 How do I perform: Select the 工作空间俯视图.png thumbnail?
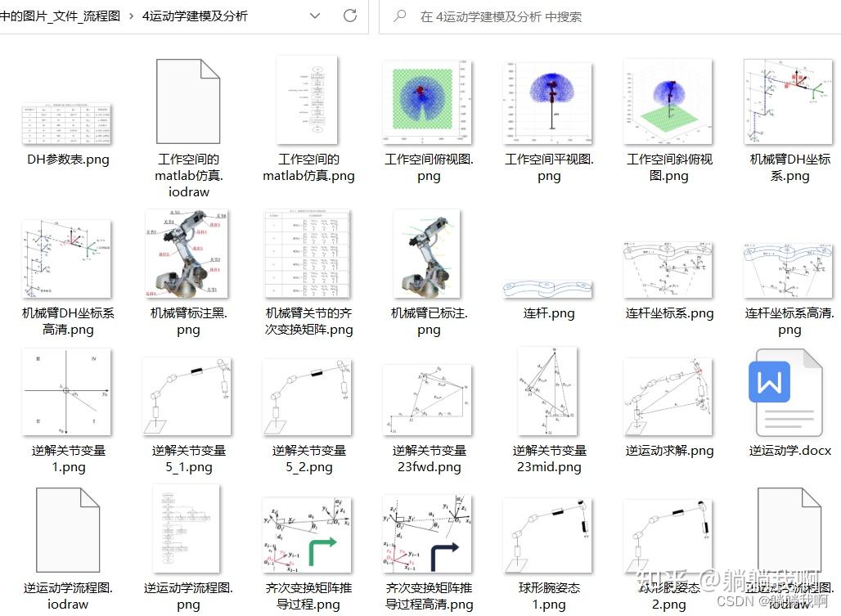429,101
